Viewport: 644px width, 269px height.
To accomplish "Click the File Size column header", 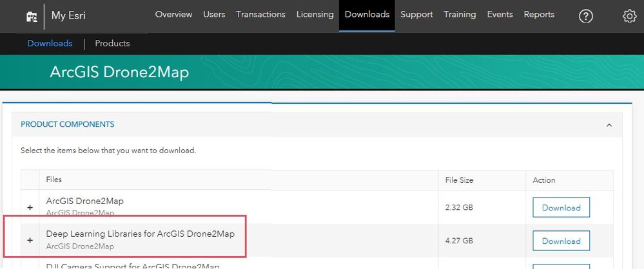I will (459, 180).
